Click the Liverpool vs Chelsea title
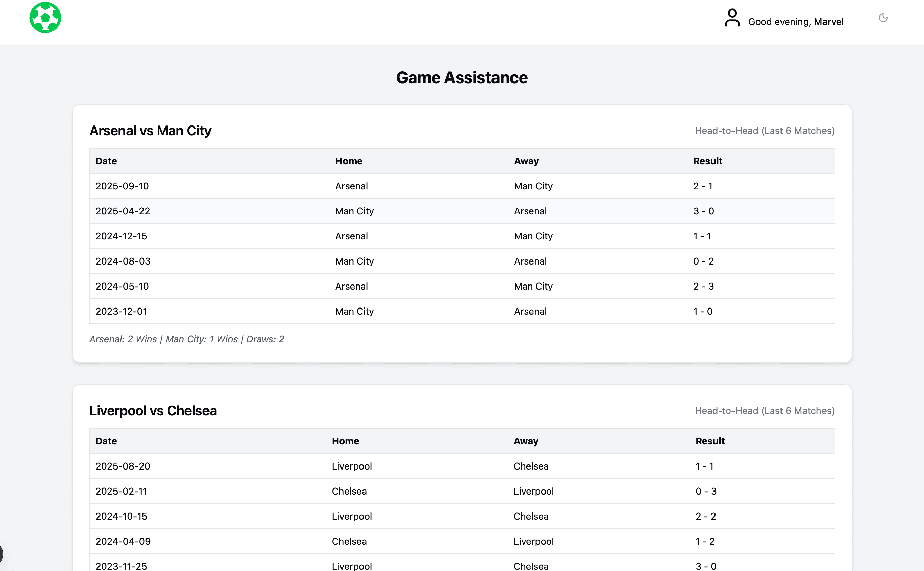 153,411
